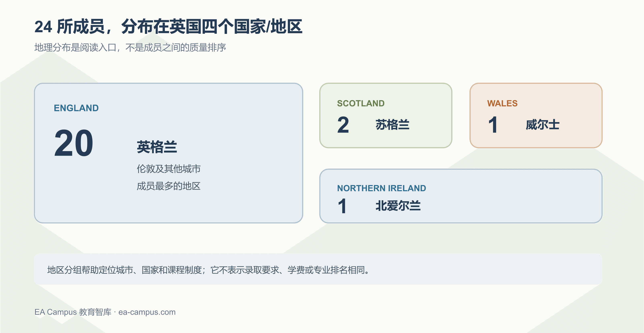644x333 pixels.
Task: Click the number 2 in Scotland card
Action: coord(343,124)
